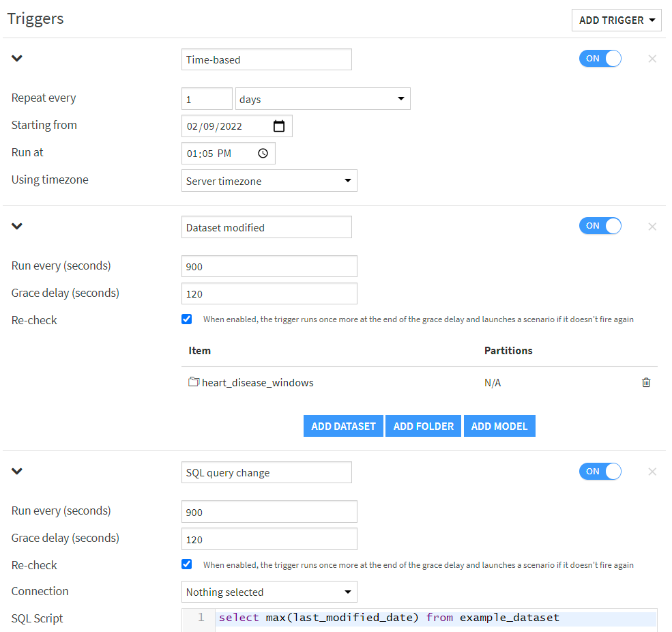The width and height of the screenshot is (672, 632).
Task: Edit the Dataset modified trigger name field
Action: pyautogui.click(x=267, y=227)
